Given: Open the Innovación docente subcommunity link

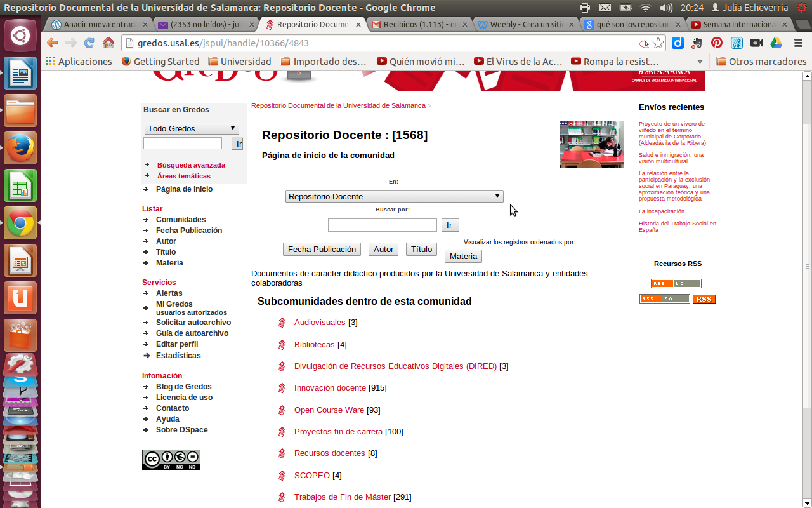Looking at the screenshot, I should pos(330,388).
